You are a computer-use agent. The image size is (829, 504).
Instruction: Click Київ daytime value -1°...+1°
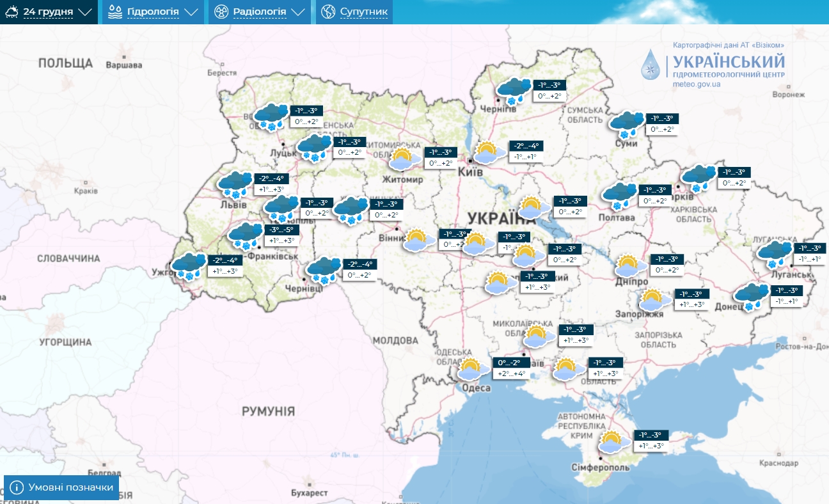coord(527,156)
